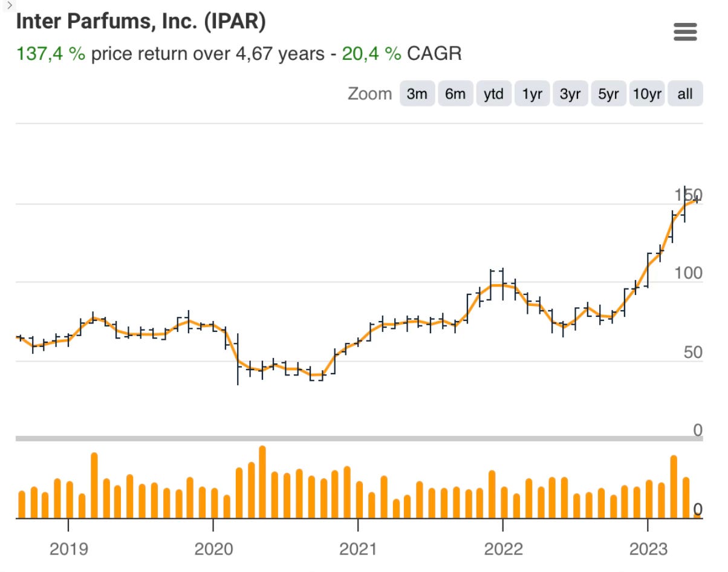Set zoom to 6m
This screenshot has height=572, width=728.
(x=455, y=94)
